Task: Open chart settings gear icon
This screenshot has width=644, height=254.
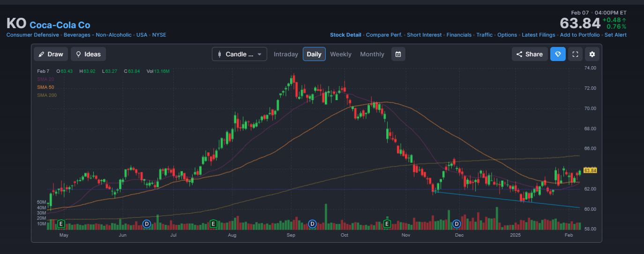Action: tap(592, 54)
